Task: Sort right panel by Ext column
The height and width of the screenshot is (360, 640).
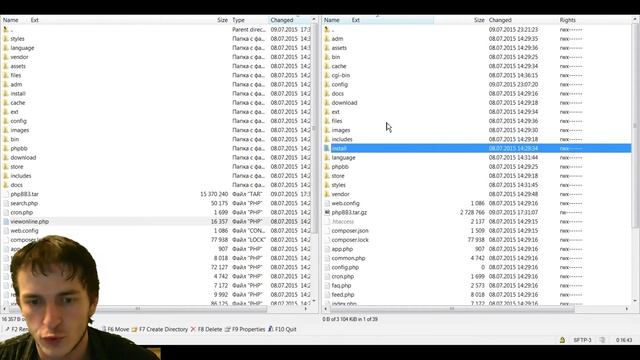Action: (x=356, y=20)
